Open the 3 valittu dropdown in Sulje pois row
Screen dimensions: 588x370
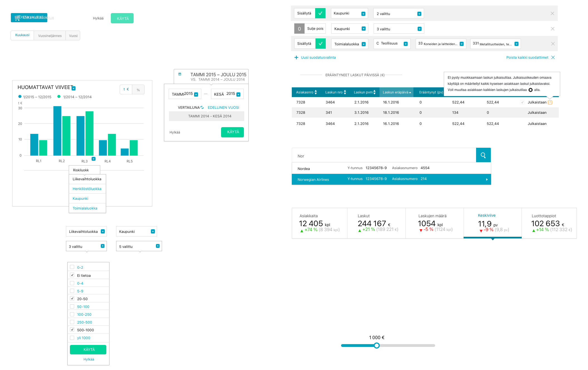(x=399, y=29)
